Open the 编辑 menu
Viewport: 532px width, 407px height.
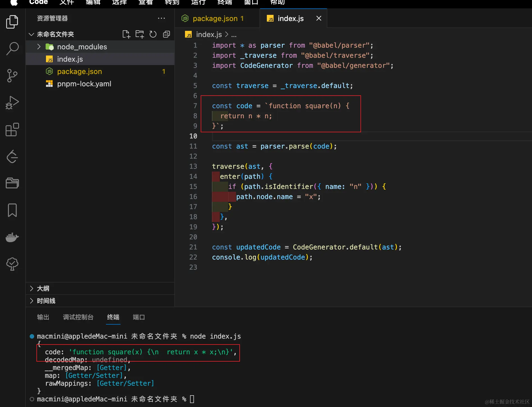pos(93,2)
